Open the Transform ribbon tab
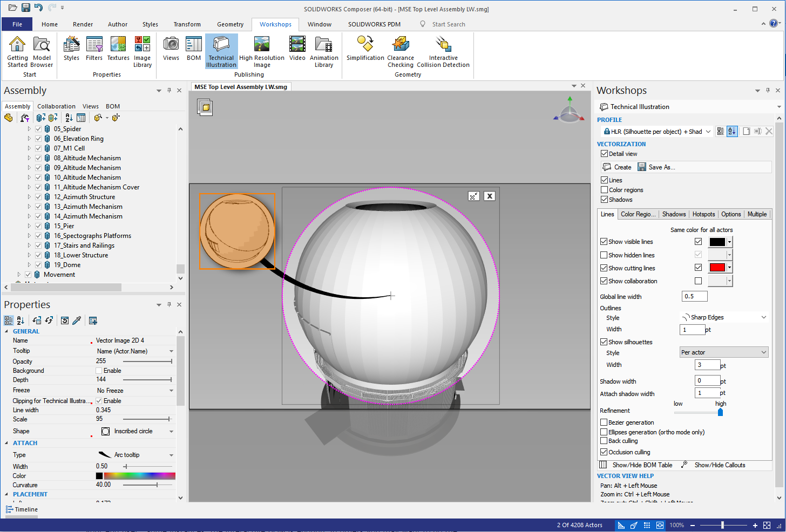This screenshot has width=786, height=532. pos(187,24)
